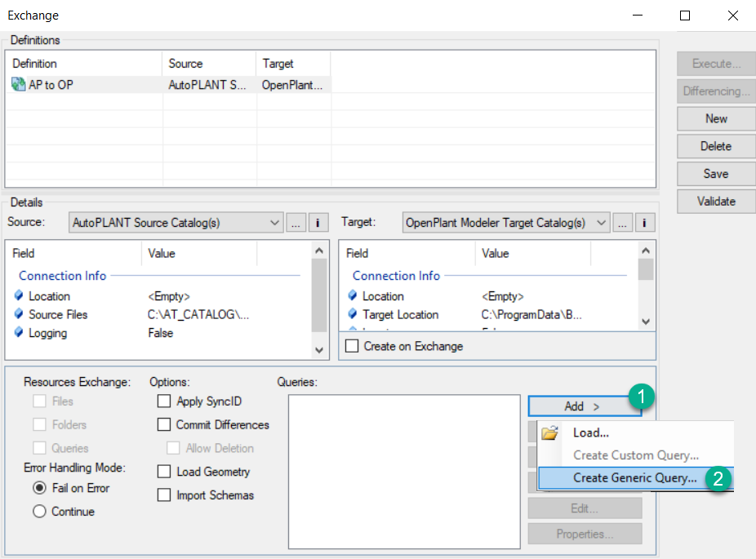Click the New definition button
Screen dimensions: 756x559
point(716,118)
